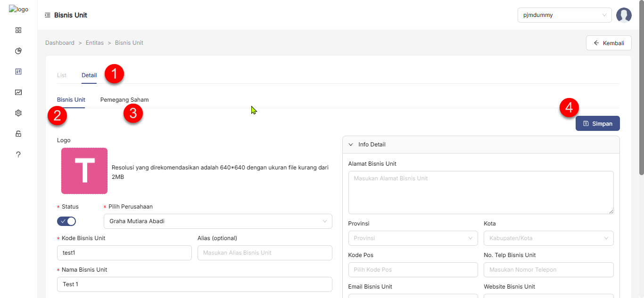
Task: Open the pjmdummy account selector
Action: pyautogui.click(x=564, y=15)
